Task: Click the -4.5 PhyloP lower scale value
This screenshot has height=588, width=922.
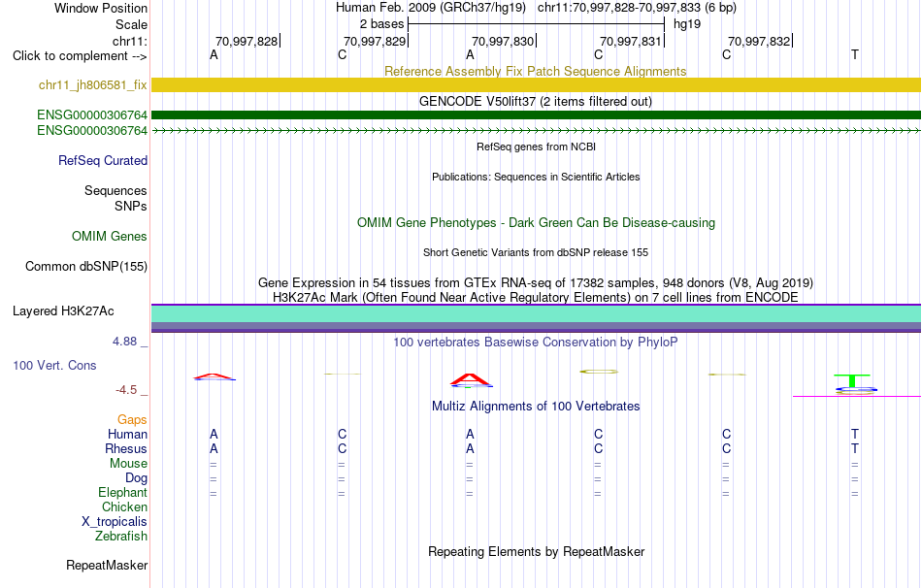Action: tap(126, 390)
